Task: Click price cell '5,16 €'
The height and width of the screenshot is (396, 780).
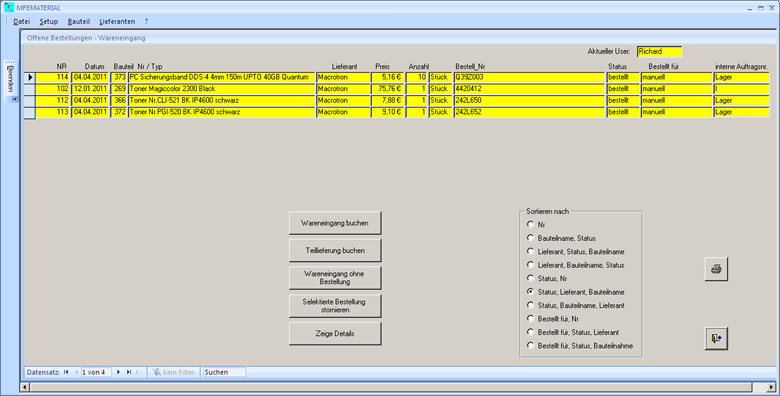Action: coord(387,77)
